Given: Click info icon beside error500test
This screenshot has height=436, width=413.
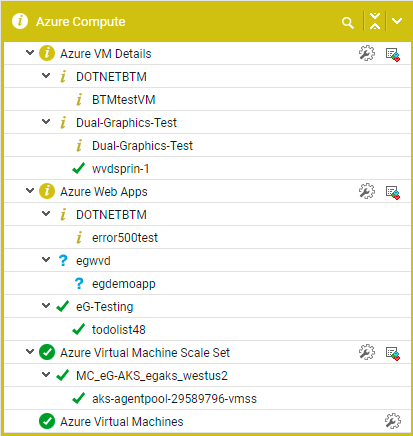Looking at the screenshot, I should pyautogui.click(x=79, y=237).
